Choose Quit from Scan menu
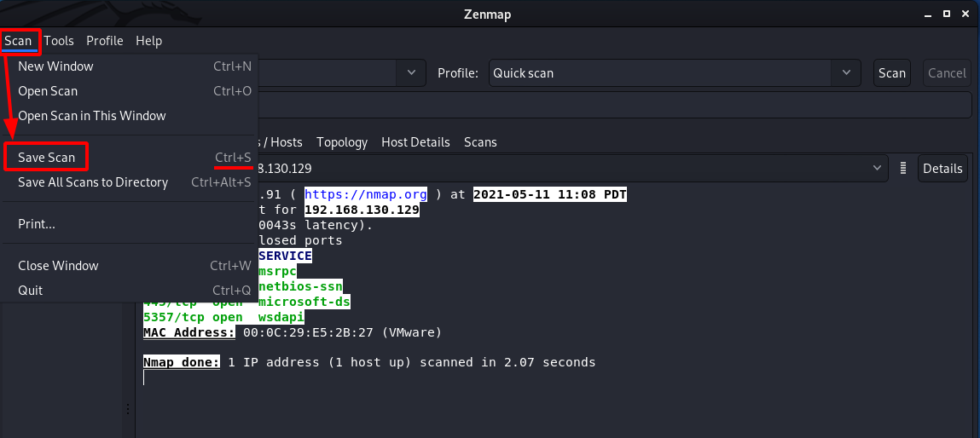Image resolution: width=980 pixels, height=438 pixels. (x=130, y=291)
